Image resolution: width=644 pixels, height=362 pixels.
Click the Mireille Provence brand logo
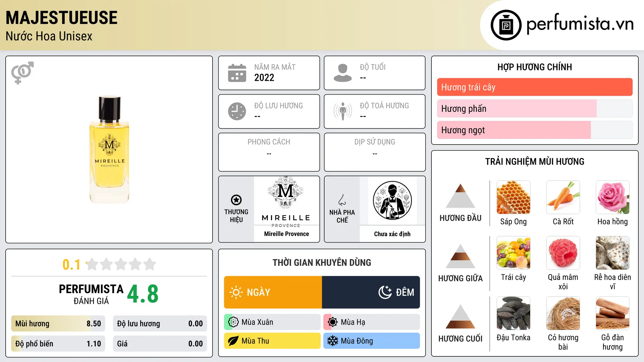click(286, 202)
